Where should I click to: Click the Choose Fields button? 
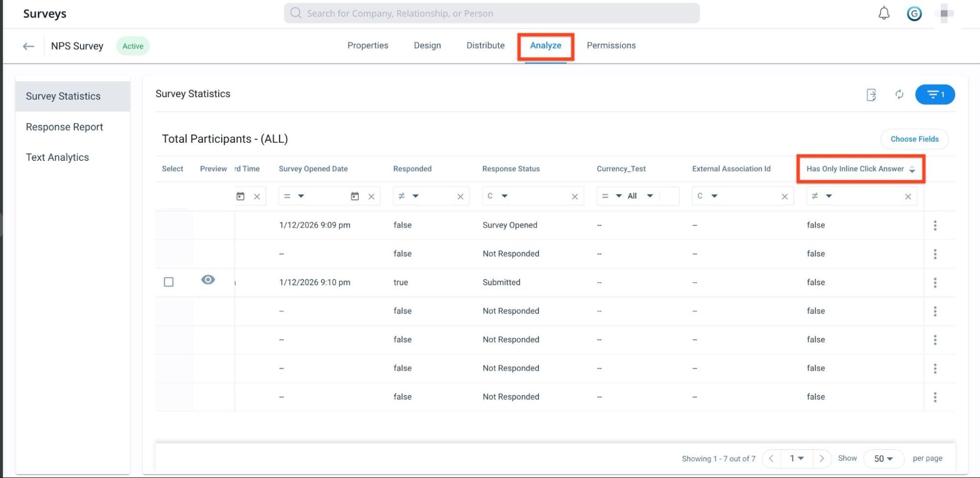[914, 139]
